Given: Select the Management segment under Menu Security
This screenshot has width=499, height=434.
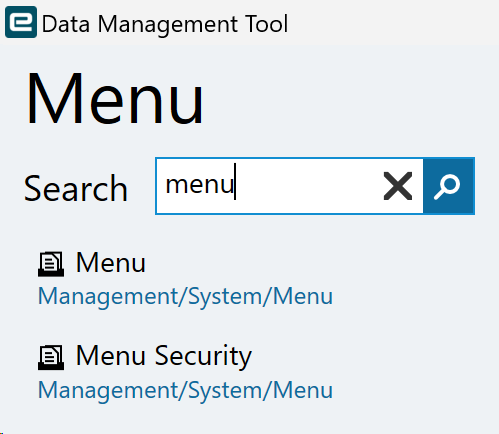Looking at the screenshot, I should coord(108,390).
